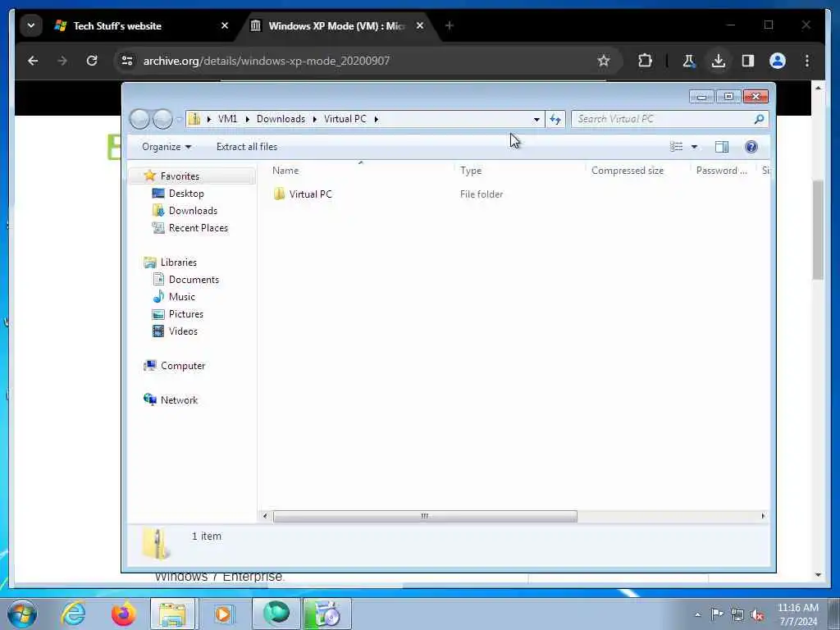Open Desktop in Favorites
Screen dimensions: 840x630
186,194
